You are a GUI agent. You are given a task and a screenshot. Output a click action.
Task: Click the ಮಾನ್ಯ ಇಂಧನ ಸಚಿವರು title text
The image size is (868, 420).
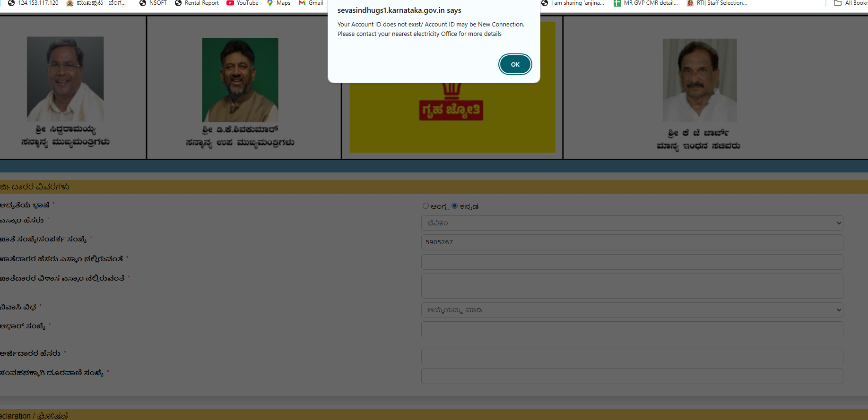pyautogui.click(x=698, y=146)
